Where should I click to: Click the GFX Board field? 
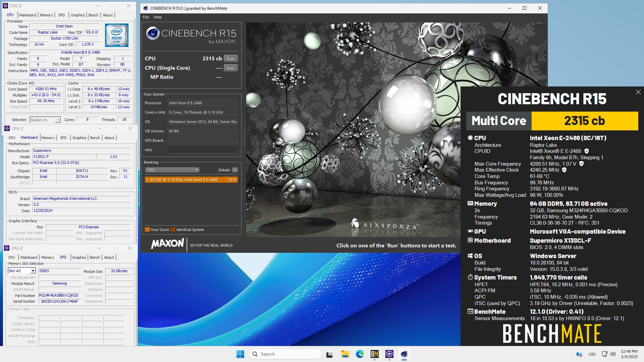[203, 140]
